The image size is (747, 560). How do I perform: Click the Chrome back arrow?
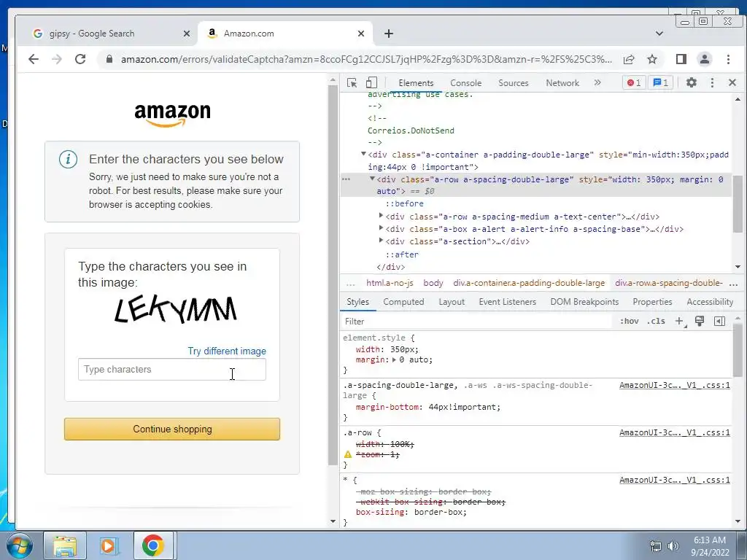click(34, 59)
